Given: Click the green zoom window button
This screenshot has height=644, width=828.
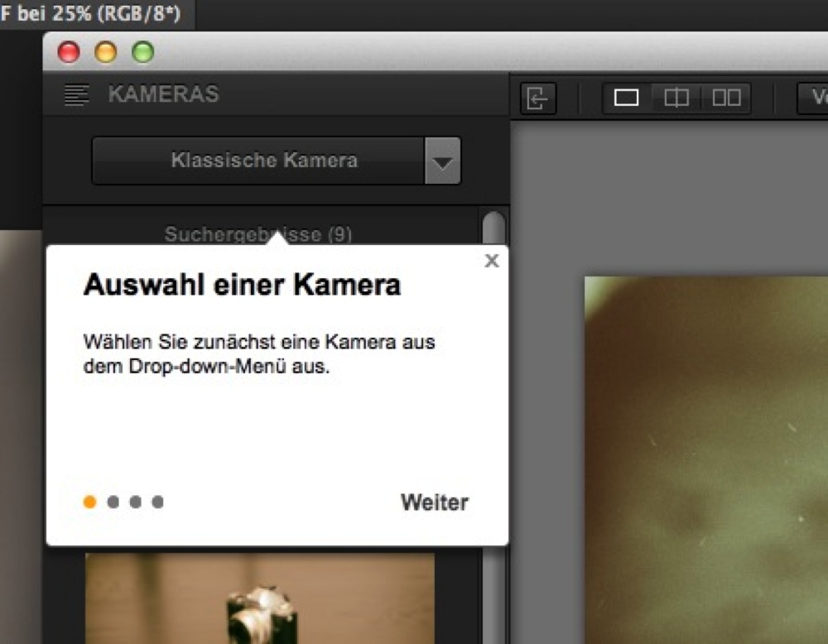Looking at the screenshot, I should tap(143, 53).
